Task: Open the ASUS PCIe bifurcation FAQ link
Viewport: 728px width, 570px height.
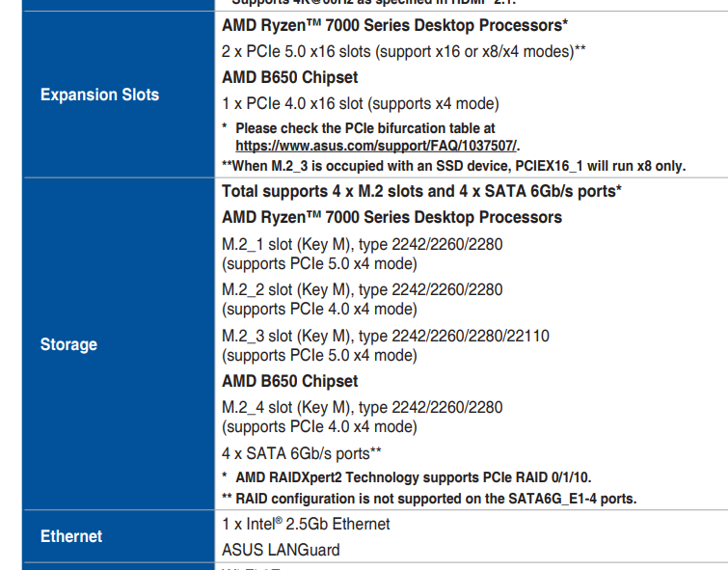Action: [376, 146]
